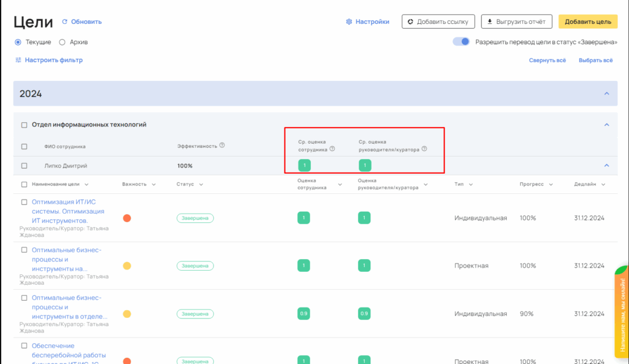Open the Прогресс column dropdown arrow

pos(550,184)
